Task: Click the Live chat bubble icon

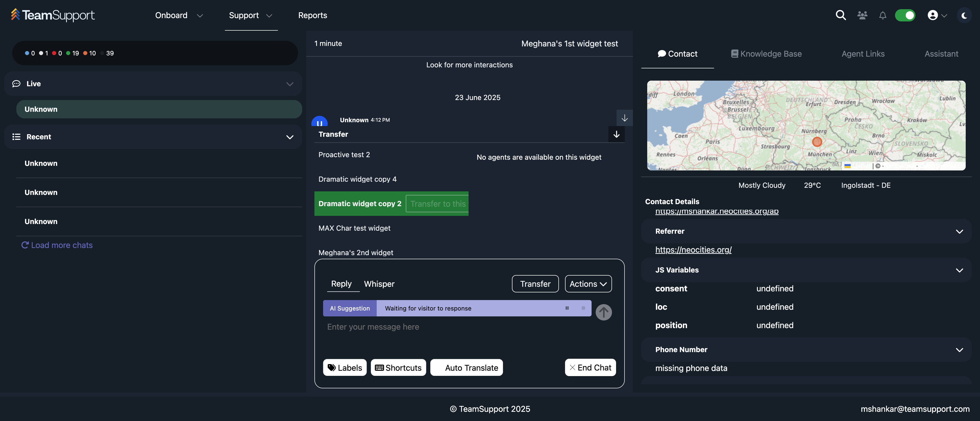Action: pos(16,84)
